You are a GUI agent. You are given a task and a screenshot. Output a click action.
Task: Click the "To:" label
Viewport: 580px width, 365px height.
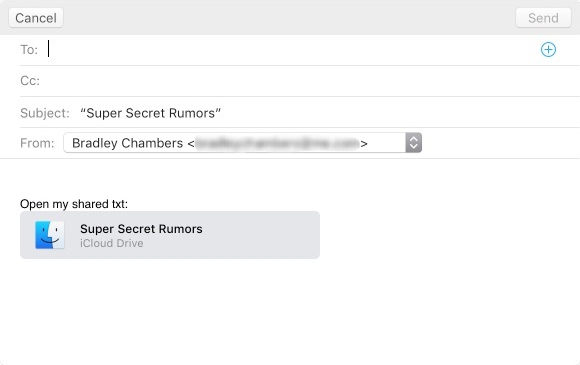pyautogui.click(x=29, y=50)
